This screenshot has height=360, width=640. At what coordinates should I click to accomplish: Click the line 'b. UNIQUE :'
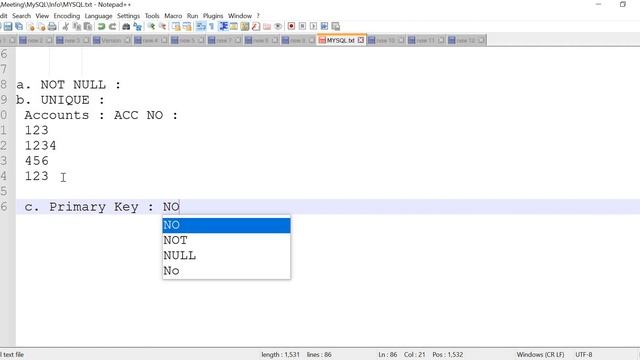click(x=60, y=100)
